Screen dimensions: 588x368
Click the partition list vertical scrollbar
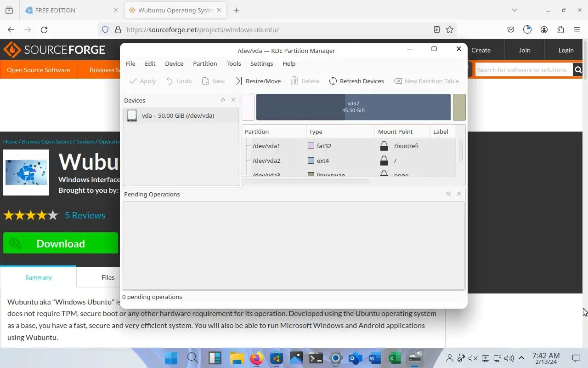(x=461, y=150)
